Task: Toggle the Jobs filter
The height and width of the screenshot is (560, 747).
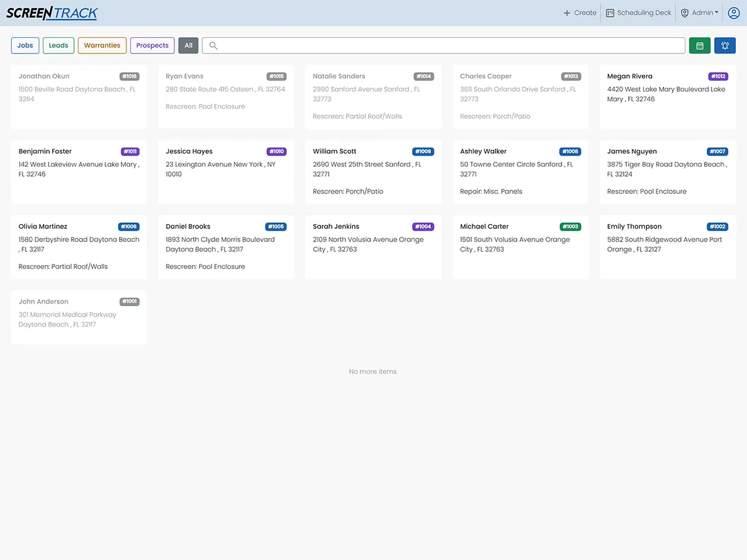Action: tap(24, 45)
